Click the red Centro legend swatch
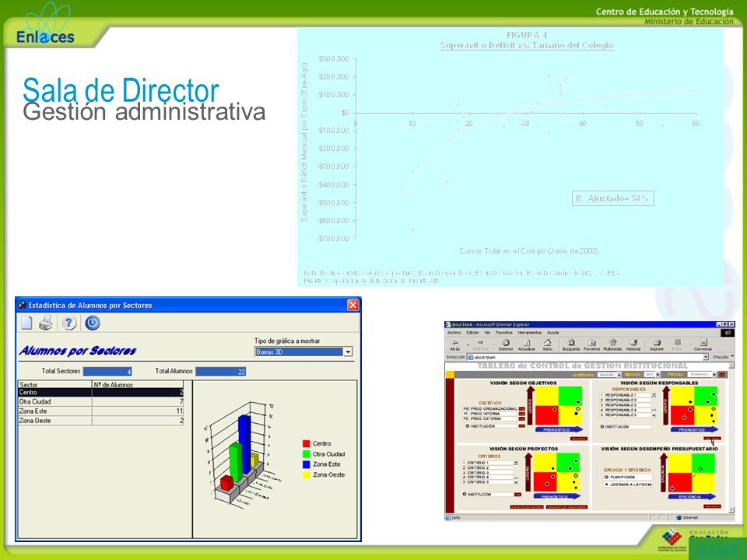Viewport: 747px width, 560px height. pyautogui.click(x=307, y=443)
